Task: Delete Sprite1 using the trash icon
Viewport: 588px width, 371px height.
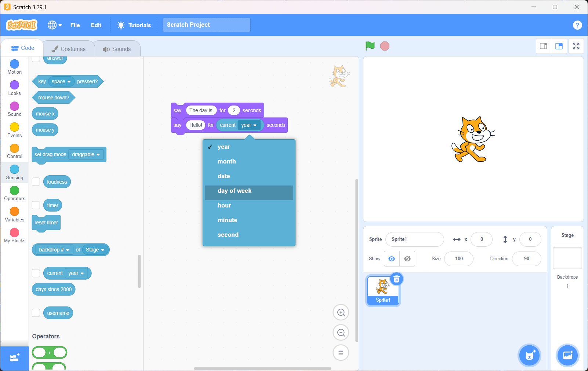Action: coord(396,279)
